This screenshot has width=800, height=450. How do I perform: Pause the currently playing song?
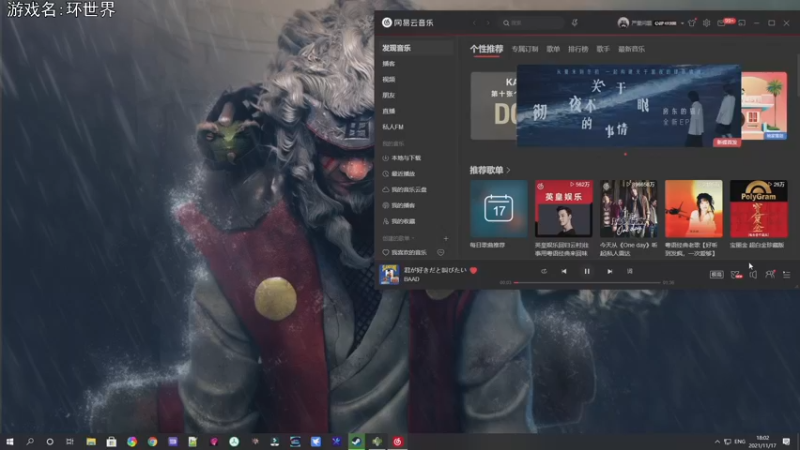(587, 271)
